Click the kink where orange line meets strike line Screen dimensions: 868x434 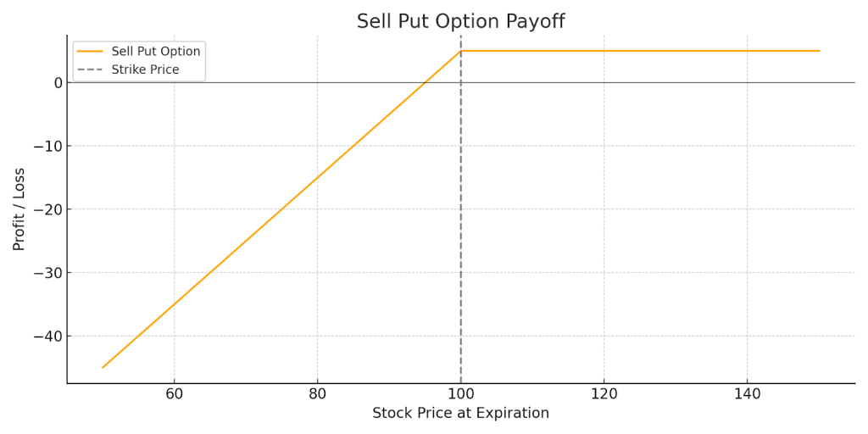click(x=460, y=51)
